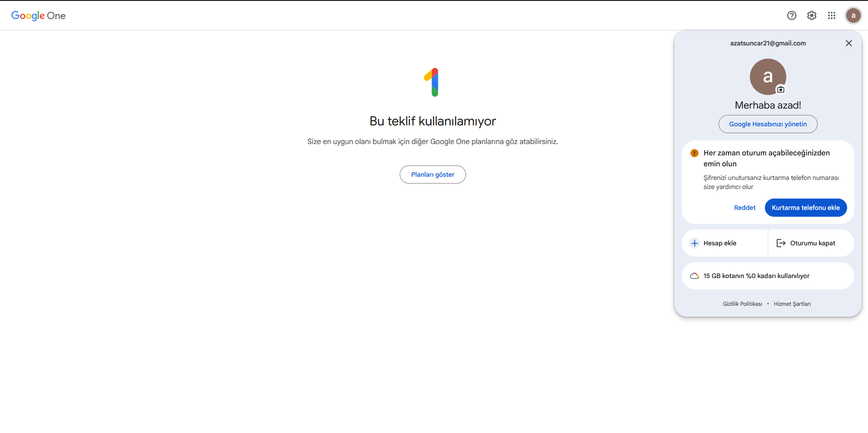Open the settings gear icon
The width and height of the screenshot is (868, 433).
pyautogui.click(x=812, y=15)
